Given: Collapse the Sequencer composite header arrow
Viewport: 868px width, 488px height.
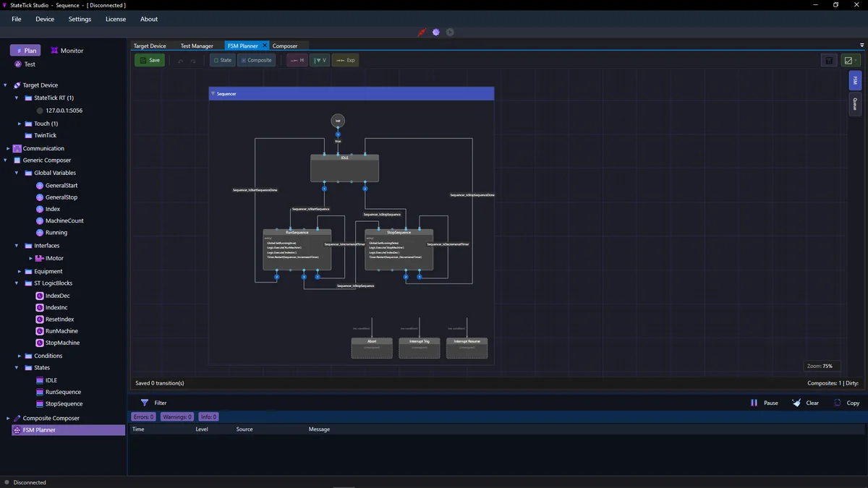Looking at the screenshot, I should pyautogui.click(x=213, y=94).
